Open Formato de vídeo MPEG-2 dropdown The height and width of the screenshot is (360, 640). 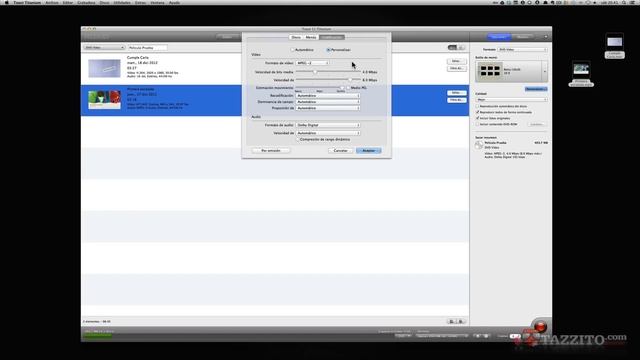312,63
